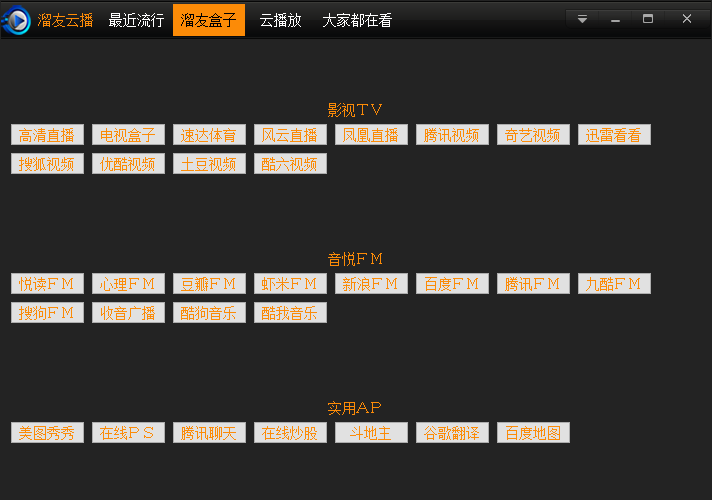Image resolution: width=712 pixels, height=500 pixels.
Task: Click the 迅雷看看 button
Action: coord(614,135)
